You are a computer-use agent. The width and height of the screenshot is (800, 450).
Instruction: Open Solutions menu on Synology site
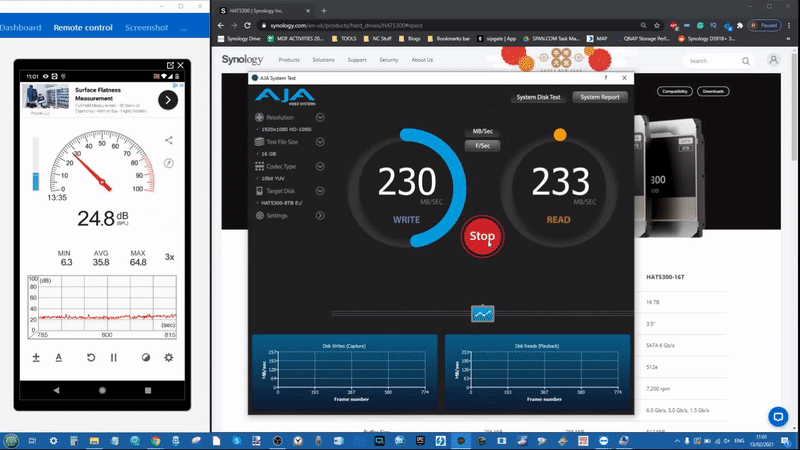click(323, 60)
